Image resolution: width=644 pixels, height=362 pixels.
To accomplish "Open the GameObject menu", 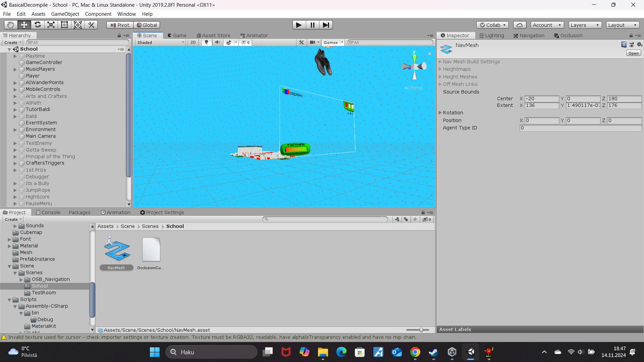I will [65, 14].
